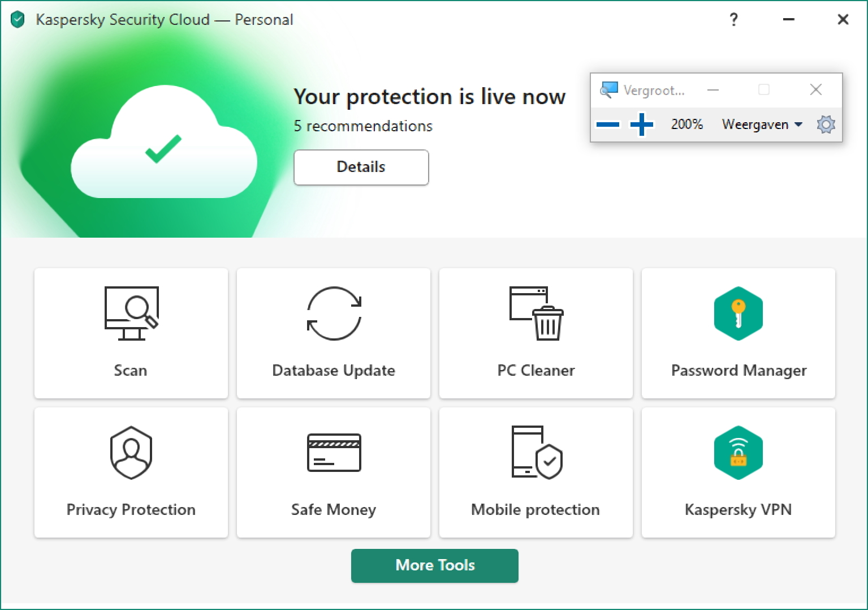Open Magnifier settings gear icon
Image resolution: width=868 pixels, height=610 pixels.
[x=826, y=124]
